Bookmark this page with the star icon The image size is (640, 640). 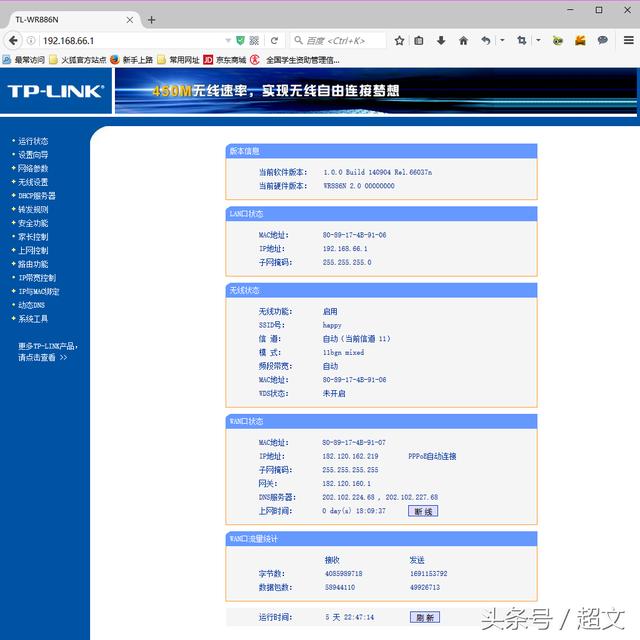[399, 40]
